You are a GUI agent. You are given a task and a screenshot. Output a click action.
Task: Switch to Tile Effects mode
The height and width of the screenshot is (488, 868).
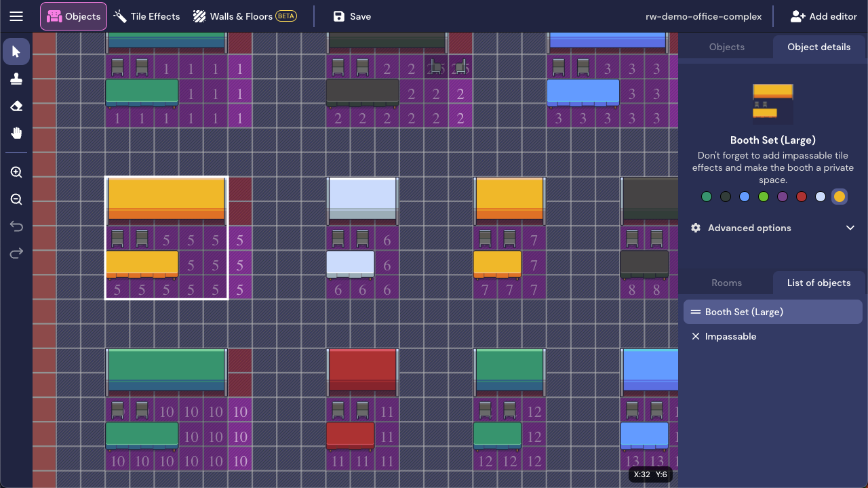146,16
